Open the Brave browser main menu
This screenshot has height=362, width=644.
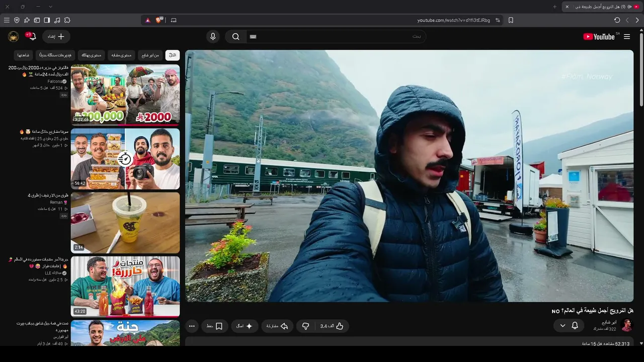coord(7,20)
